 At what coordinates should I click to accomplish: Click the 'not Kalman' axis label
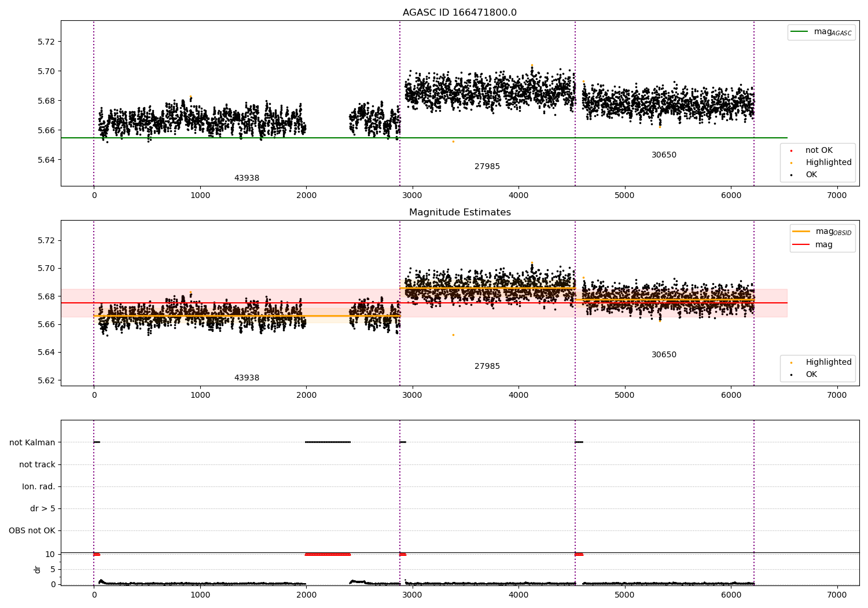click(32, 443)
